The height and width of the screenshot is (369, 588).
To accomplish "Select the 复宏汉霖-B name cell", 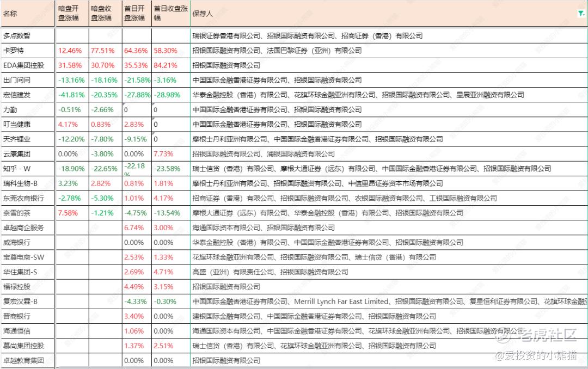I will (x=28, y=302).
